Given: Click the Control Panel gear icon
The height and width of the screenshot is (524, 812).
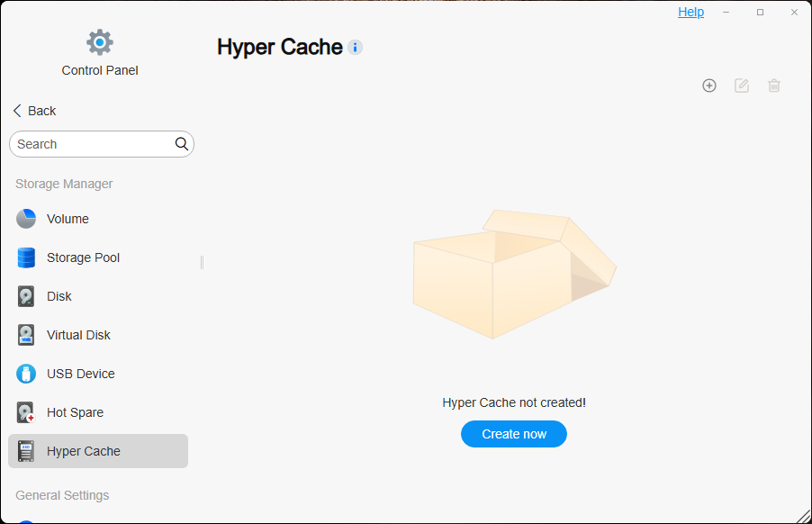Looking at the screenshot, I should pyautogui.click(x=100, y=42).
